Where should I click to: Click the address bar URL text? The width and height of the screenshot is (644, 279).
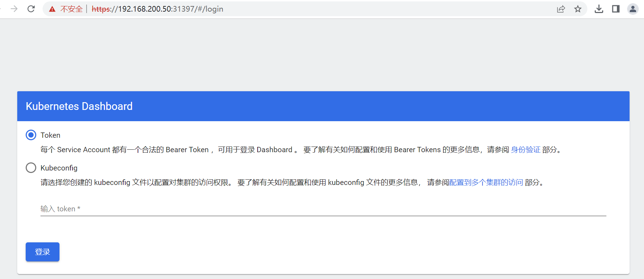(157, 9)
